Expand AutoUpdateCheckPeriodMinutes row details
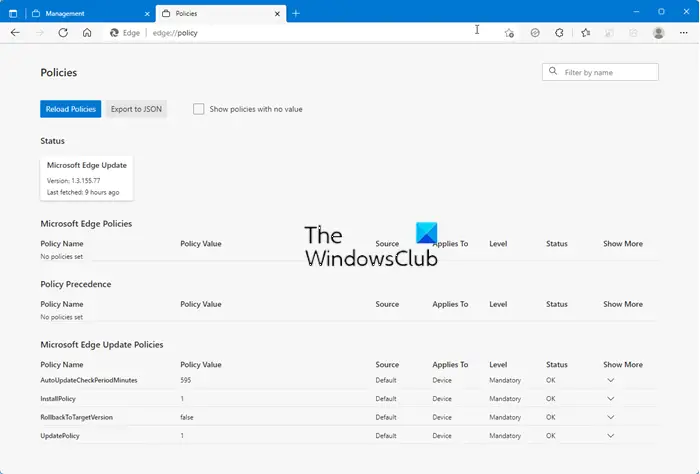 pos(611,380)
